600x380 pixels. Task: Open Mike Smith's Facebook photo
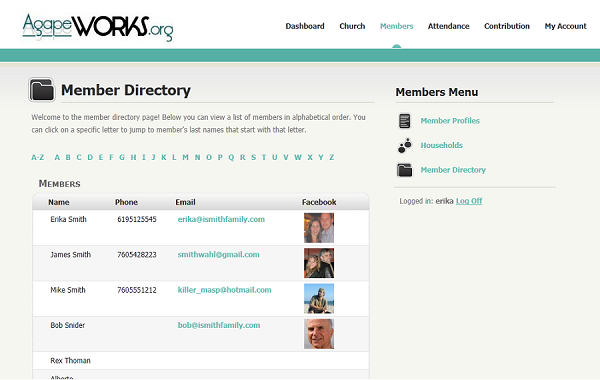click(x=319, y=298)
